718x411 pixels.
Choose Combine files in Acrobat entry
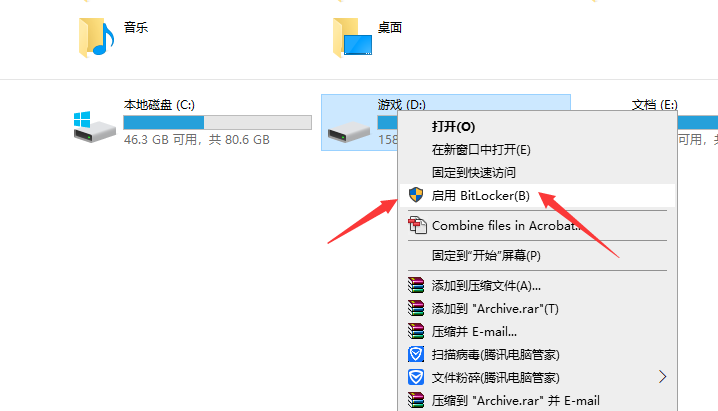(x=537, y=226)
